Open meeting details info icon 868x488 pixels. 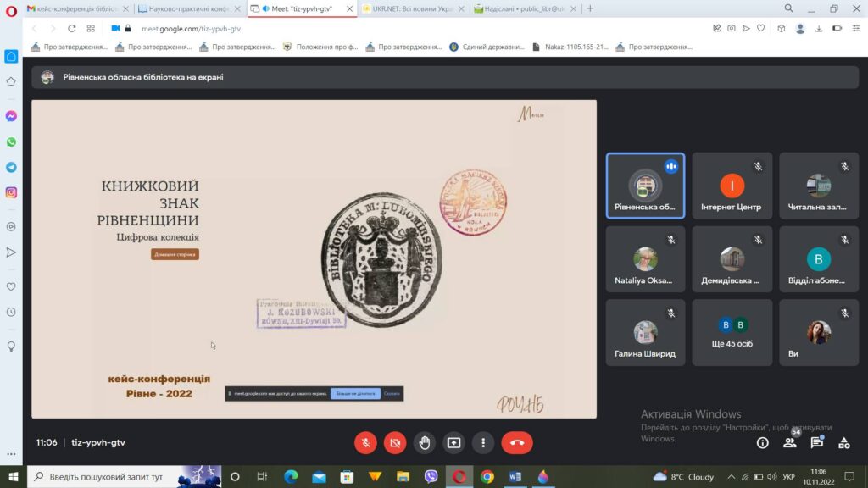762,442
